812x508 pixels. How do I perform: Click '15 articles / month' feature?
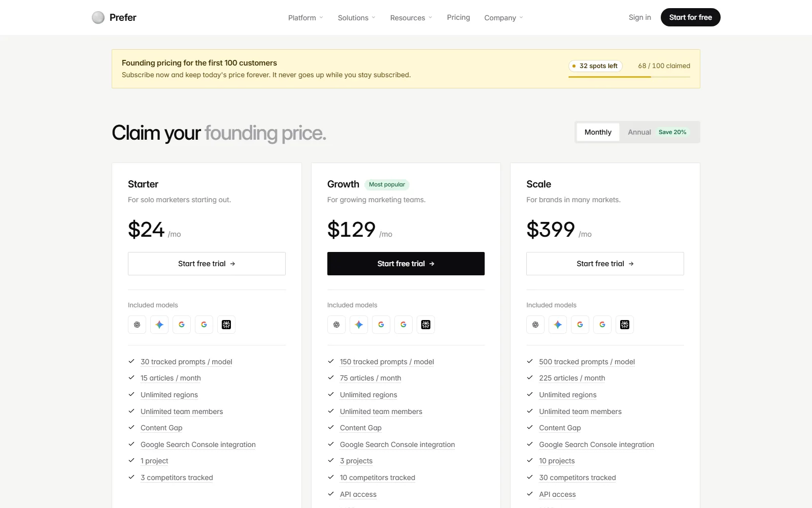[x=171, y=378]
